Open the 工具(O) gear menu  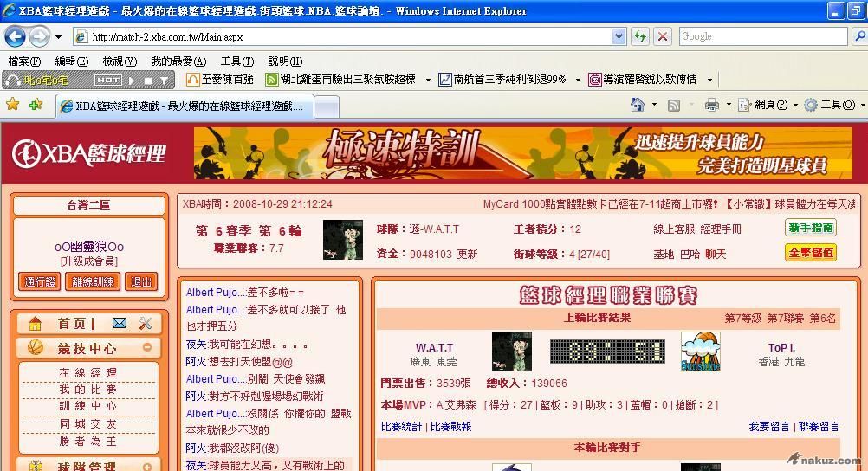click(x=834, y=105)
